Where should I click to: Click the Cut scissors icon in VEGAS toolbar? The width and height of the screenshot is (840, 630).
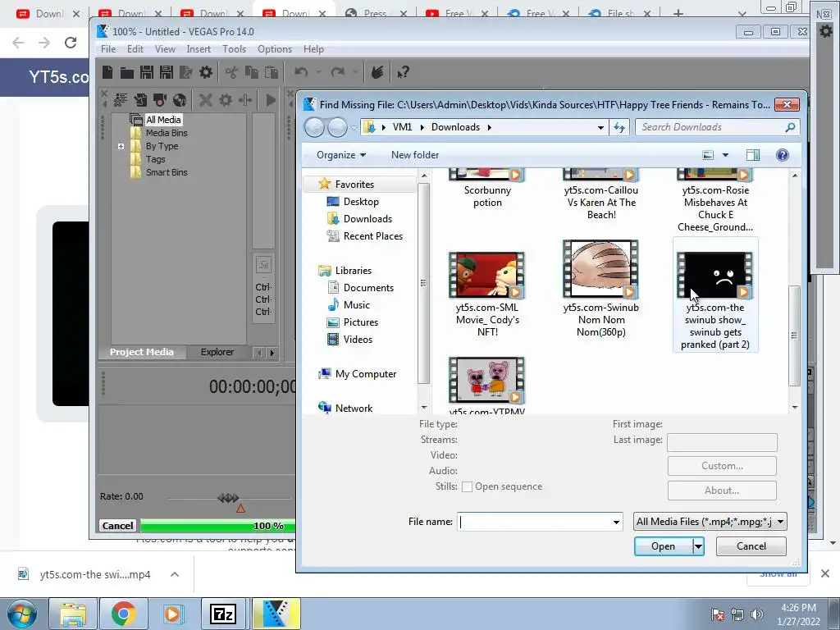231,72
